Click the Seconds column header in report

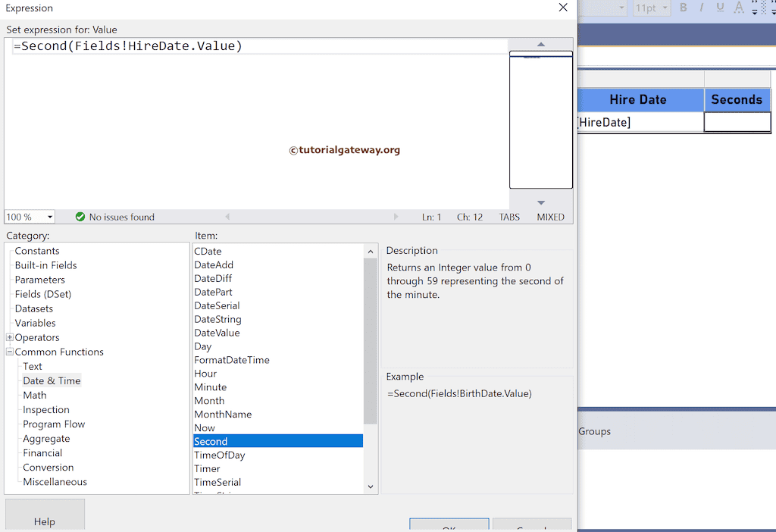pos(737,99)
